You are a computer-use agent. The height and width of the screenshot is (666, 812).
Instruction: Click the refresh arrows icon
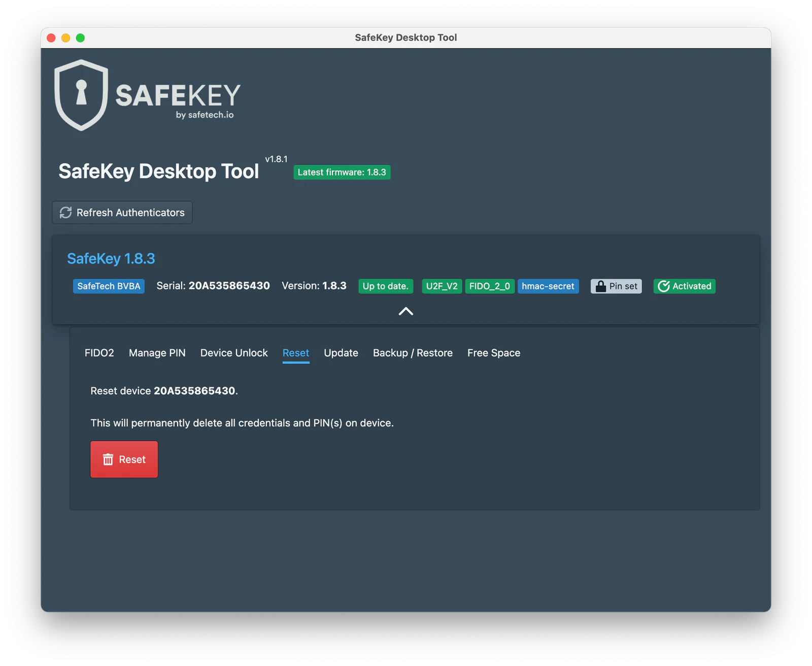[x=66, y=213]
